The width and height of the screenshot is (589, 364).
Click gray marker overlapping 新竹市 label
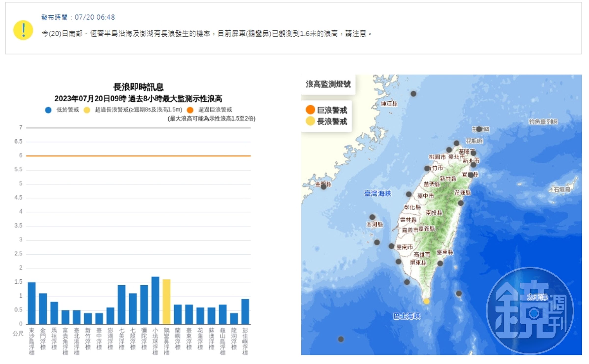click(x=427, y=169)
